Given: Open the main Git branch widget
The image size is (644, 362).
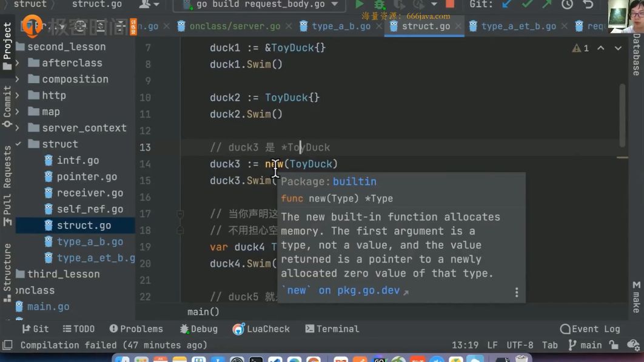Looking at the screenshot, I should [x=585, y=345].
